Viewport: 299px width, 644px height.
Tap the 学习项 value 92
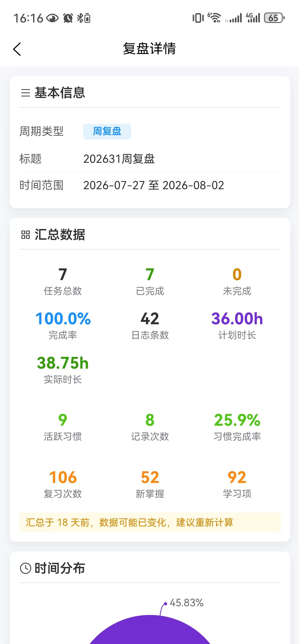click(x=237, y=477)
